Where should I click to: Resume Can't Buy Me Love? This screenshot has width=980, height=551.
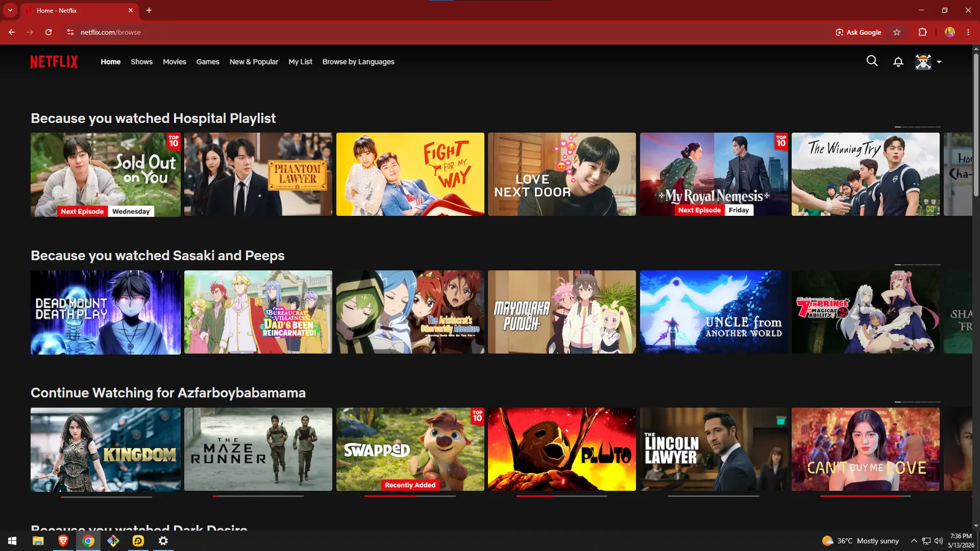point(866,449)
